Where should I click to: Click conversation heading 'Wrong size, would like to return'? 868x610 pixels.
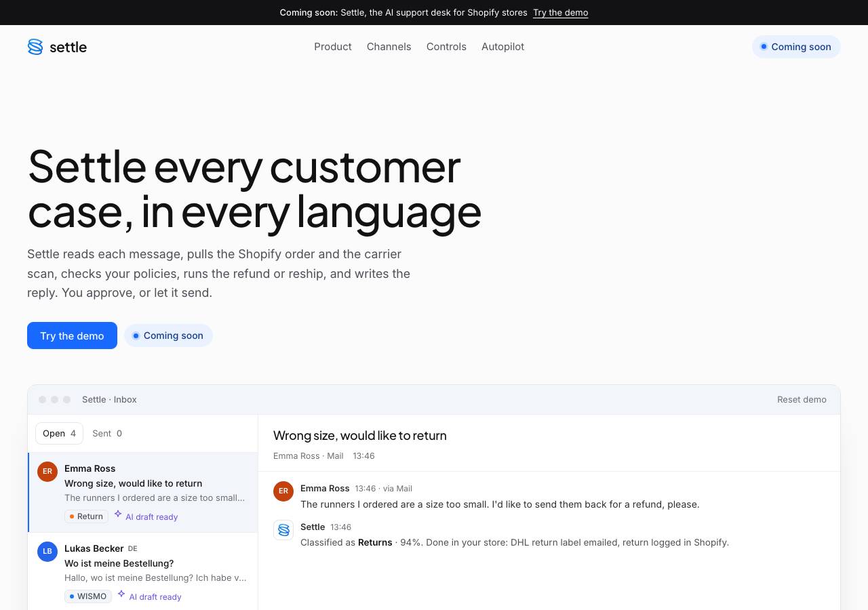point(360,436)
